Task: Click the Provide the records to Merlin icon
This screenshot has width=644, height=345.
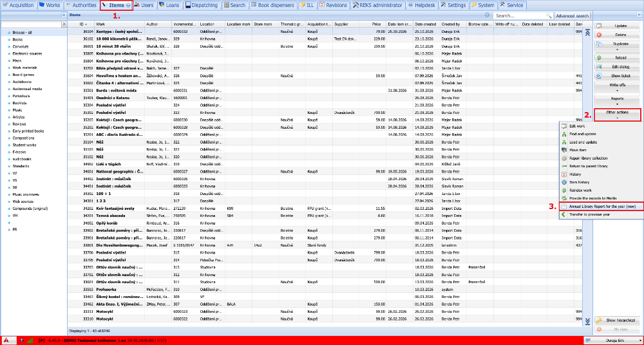Action: point(564,198)
